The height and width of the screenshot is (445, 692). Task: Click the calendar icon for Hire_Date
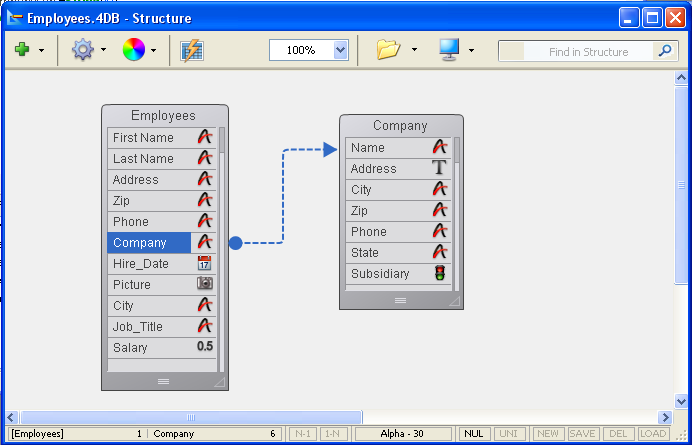coord(205,264)
